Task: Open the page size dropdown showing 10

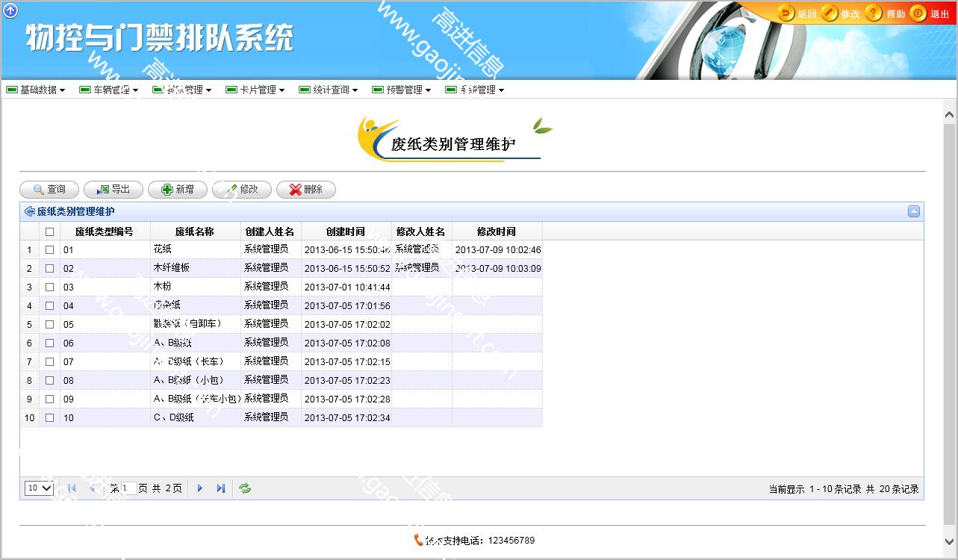Action: 39,488
